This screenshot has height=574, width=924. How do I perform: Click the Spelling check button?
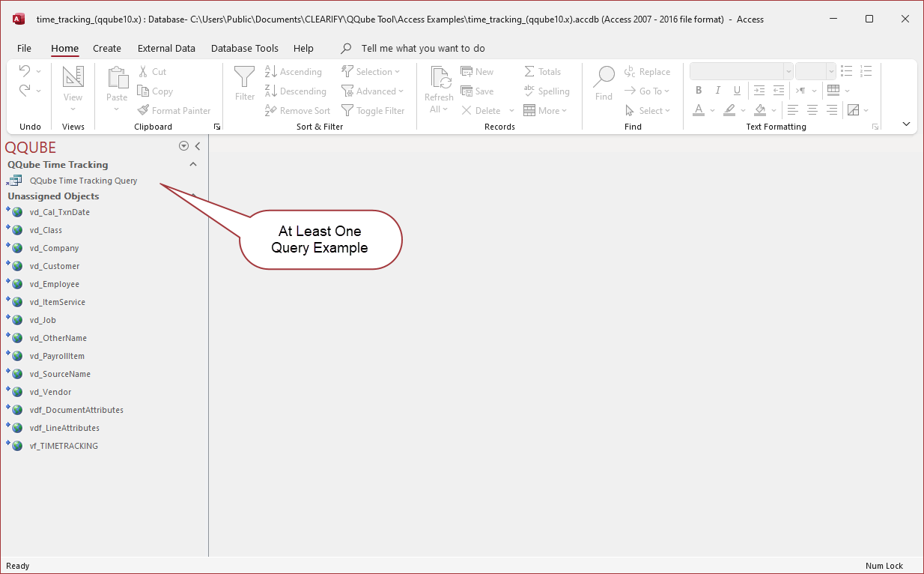(x=547, y=91)
